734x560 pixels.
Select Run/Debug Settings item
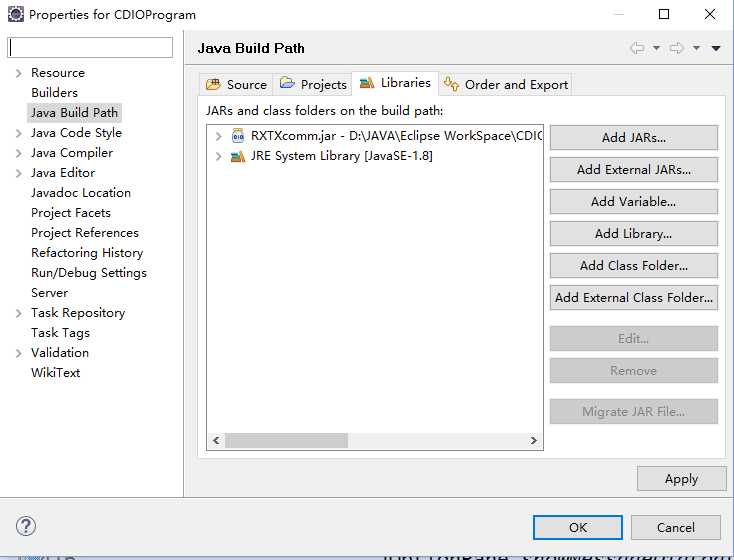pyautogui.click(x=89, y=273)
